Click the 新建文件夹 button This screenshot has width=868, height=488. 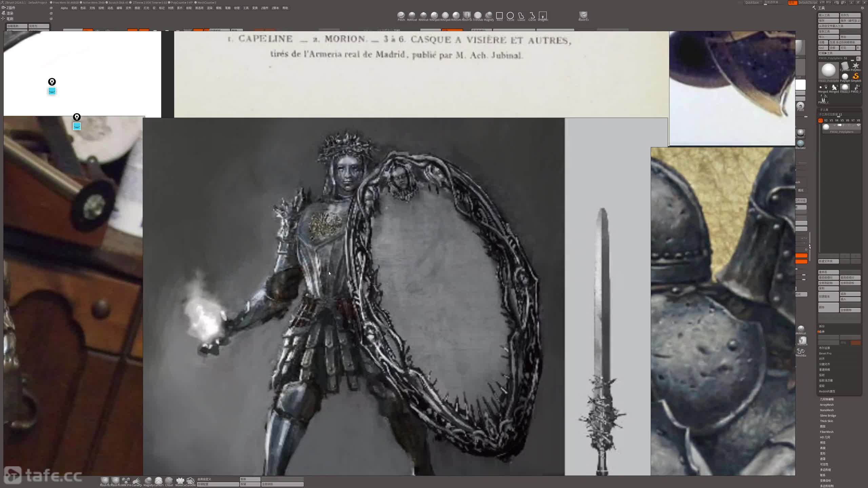click(828, 261)
